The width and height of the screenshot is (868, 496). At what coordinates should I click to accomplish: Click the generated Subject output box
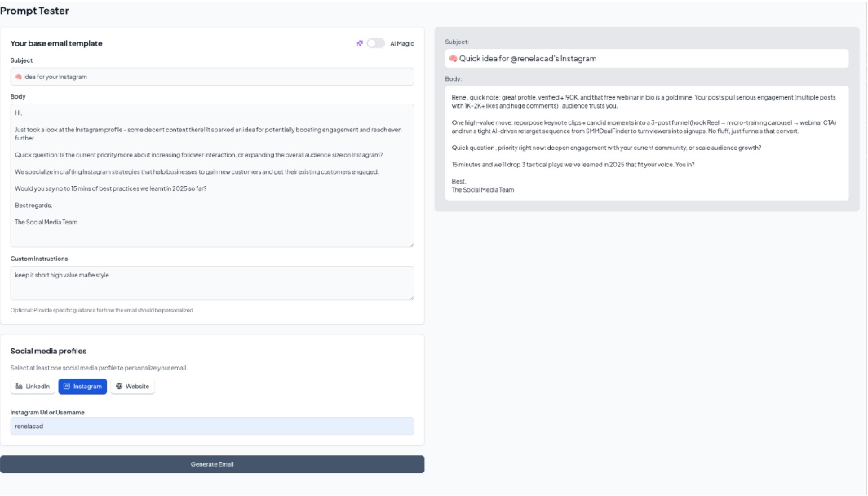click(647, 59)
